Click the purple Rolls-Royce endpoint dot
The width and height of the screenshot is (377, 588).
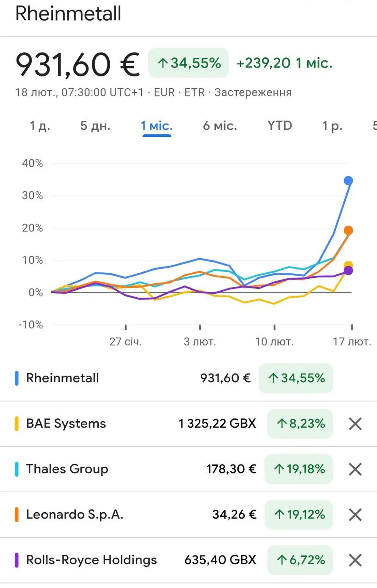[348, 270]
